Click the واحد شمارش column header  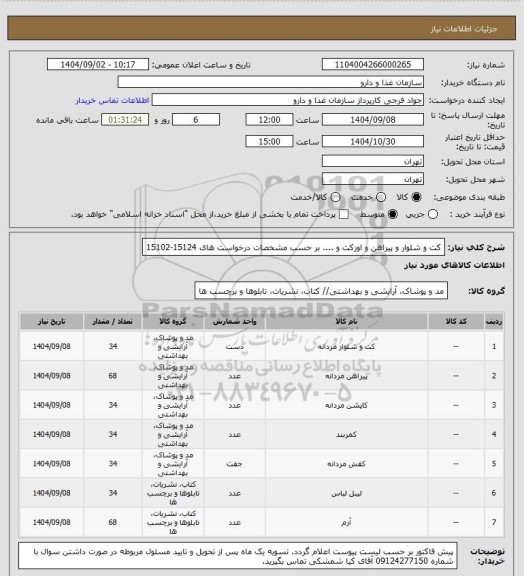(x=235, y=321)
